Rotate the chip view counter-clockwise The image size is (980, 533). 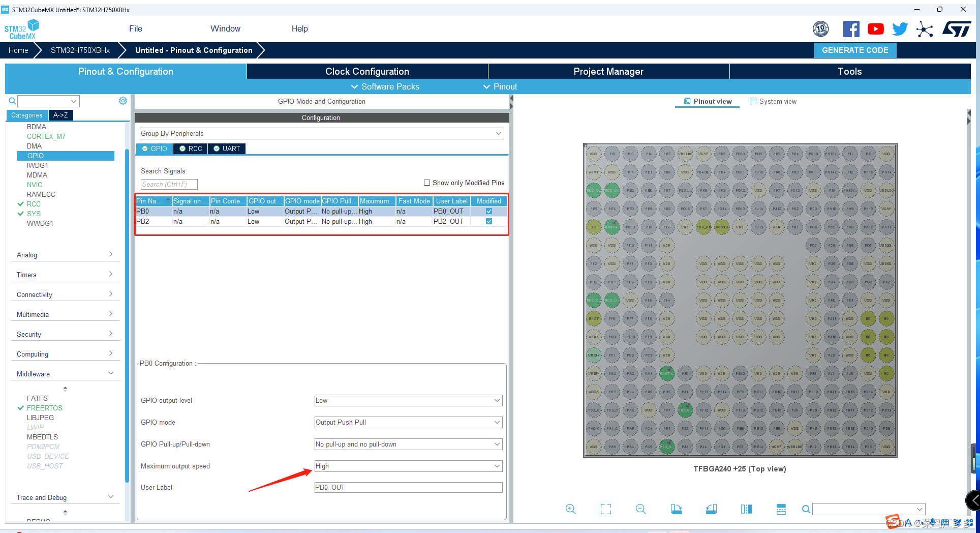(711, 509)
